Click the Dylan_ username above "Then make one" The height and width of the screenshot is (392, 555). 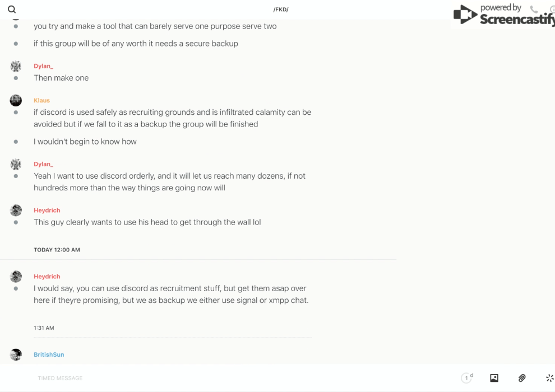coord(43,66)
